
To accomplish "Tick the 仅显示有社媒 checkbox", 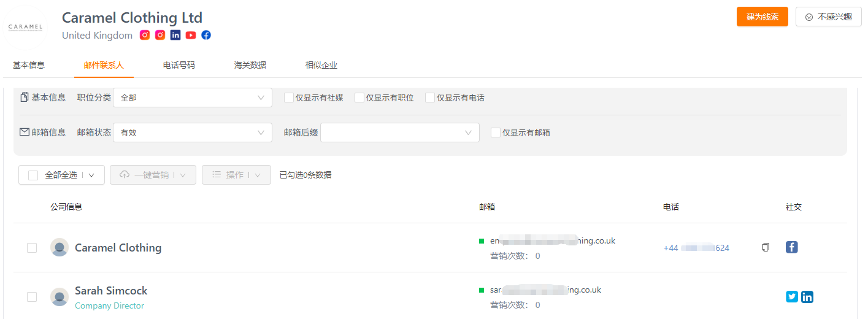I will (289, 98).
